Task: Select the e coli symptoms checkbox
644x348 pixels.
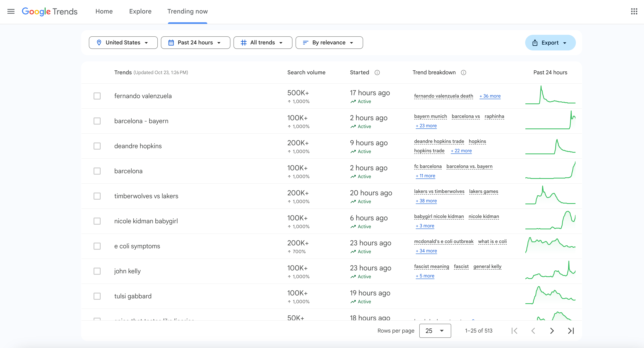Action: [97, 246]
